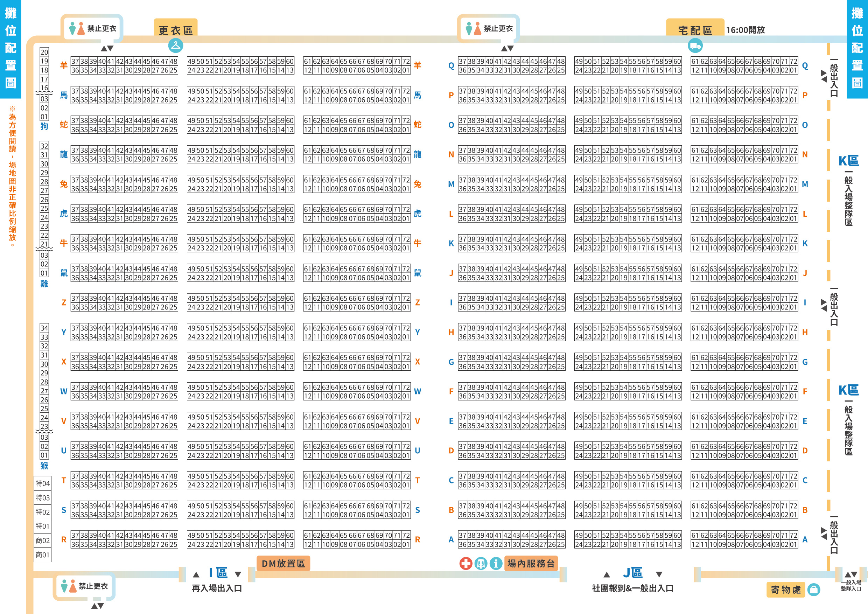Select the 宅配區 label
The image size is (868, 614).
(x=695, y=30)
